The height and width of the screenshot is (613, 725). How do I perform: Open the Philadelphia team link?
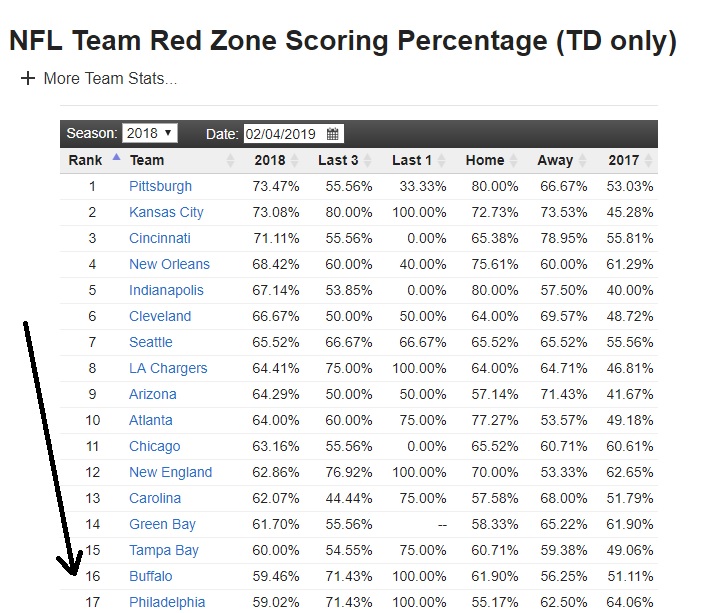pos(167,602)
